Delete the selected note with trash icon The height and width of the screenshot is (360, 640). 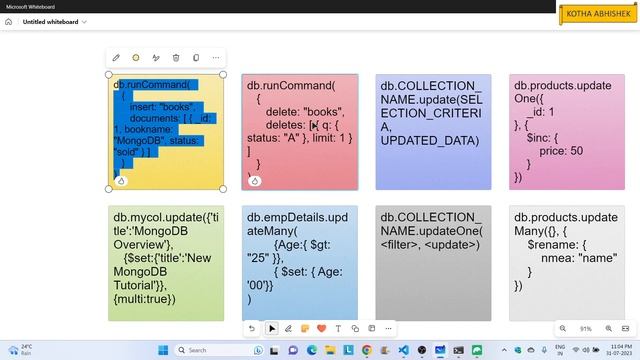(x=176, y=58)
